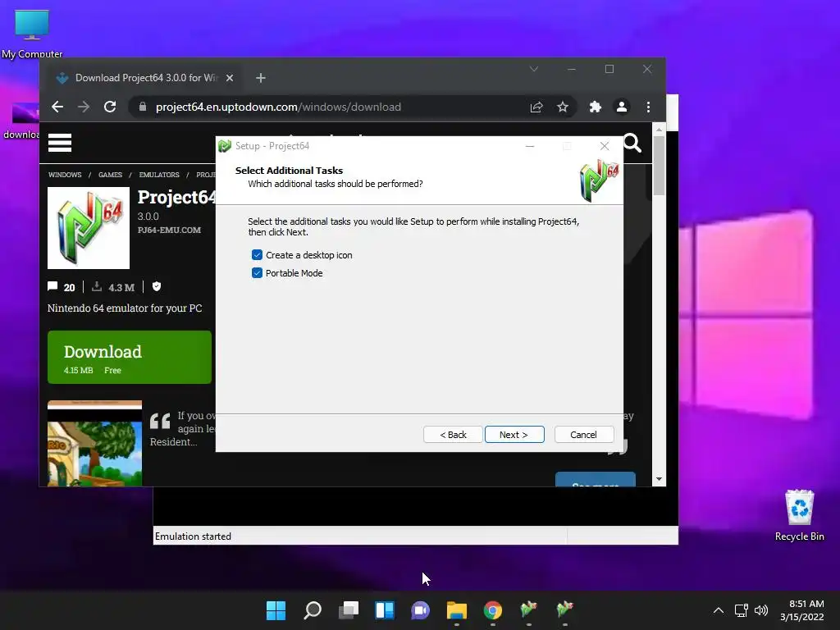Open My Computer desktop icon
This screenshot has height=630, width=840.
[x=32, y=33]
